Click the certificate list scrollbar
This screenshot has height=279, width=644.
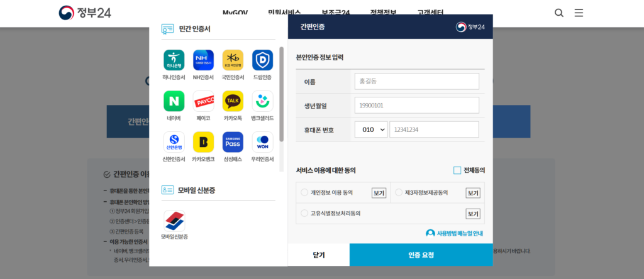(x=281, y=94)
